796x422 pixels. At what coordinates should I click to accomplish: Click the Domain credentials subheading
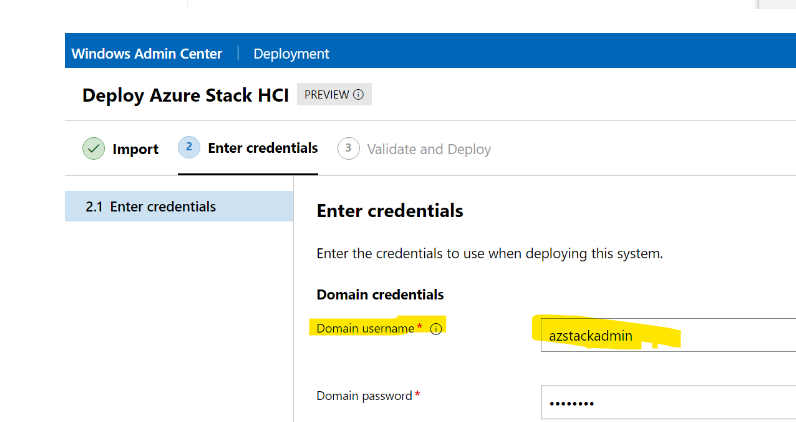click(x=380, y=295)
